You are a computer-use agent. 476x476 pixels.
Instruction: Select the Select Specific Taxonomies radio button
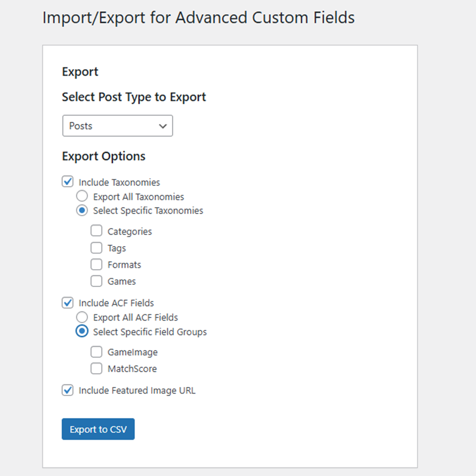coord(82,210)
